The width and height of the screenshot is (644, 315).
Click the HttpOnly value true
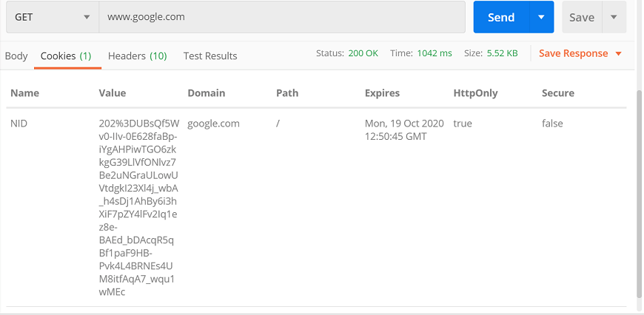coord(463,123)
